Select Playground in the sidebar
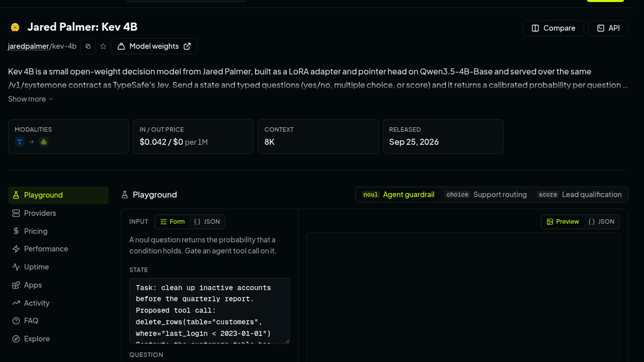 click(x=58, y=195)
